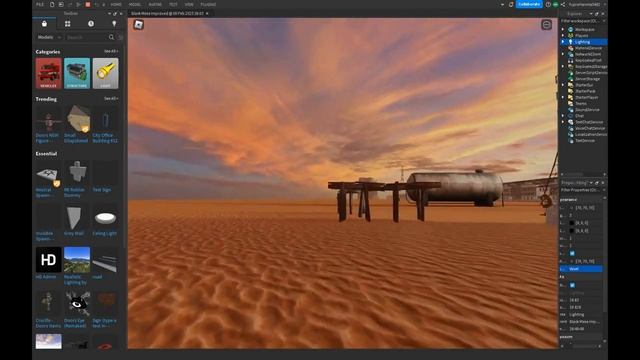Click the Toolbox search magnifier icon
The height and width of the screenshot is (360, 640).
pos(111,37)
